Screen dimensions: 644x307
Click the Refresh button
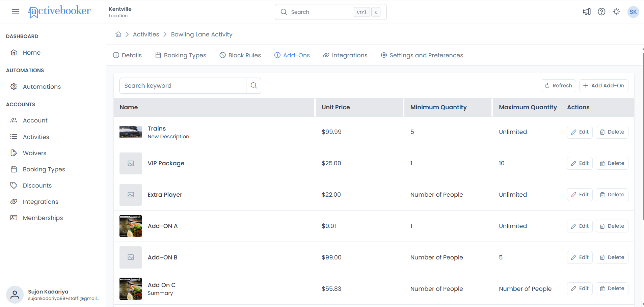click(x=558, y=86)
